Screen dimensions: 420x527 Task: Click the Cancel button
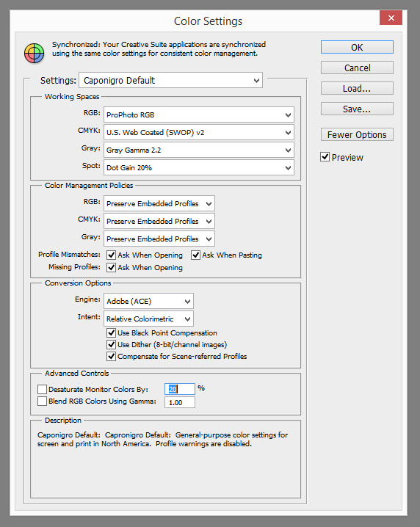point(357,68)
